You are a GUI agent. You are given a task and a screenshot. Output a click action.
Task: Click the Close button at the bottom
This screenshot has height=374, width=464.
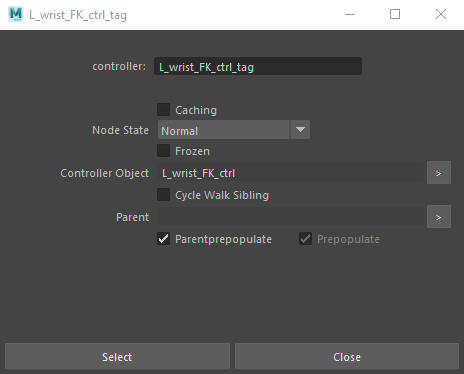(347, 356)
